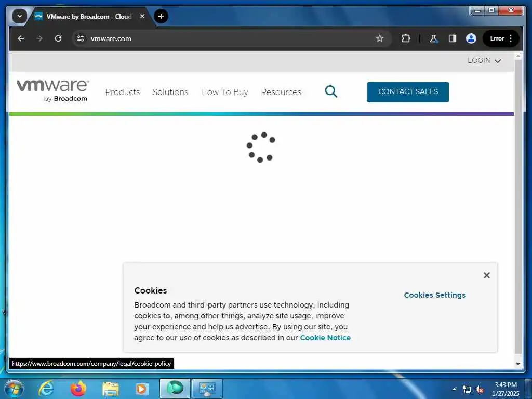Viewport: 532px width, 399px height.
Task: Click the site search magnifier icon
Action: (331, 91)
